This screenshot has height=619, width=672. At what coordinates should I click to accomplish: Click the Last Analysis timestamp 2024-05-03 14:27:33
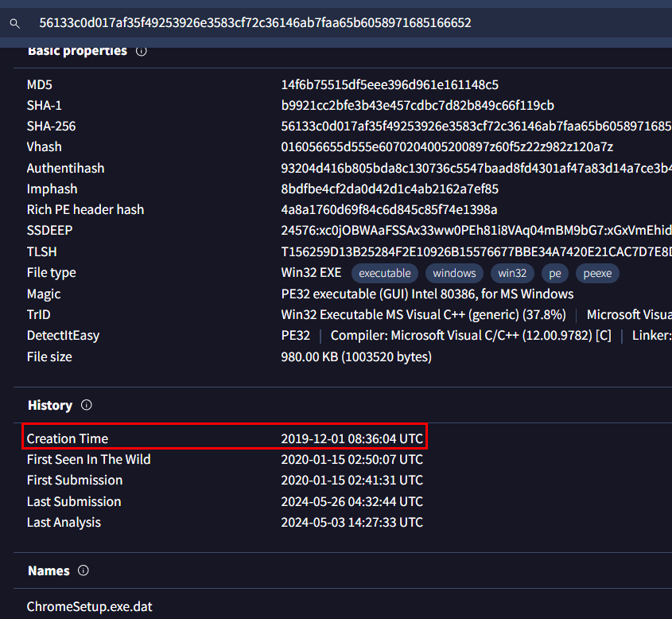pyautogui.click(x=352, y=522)
